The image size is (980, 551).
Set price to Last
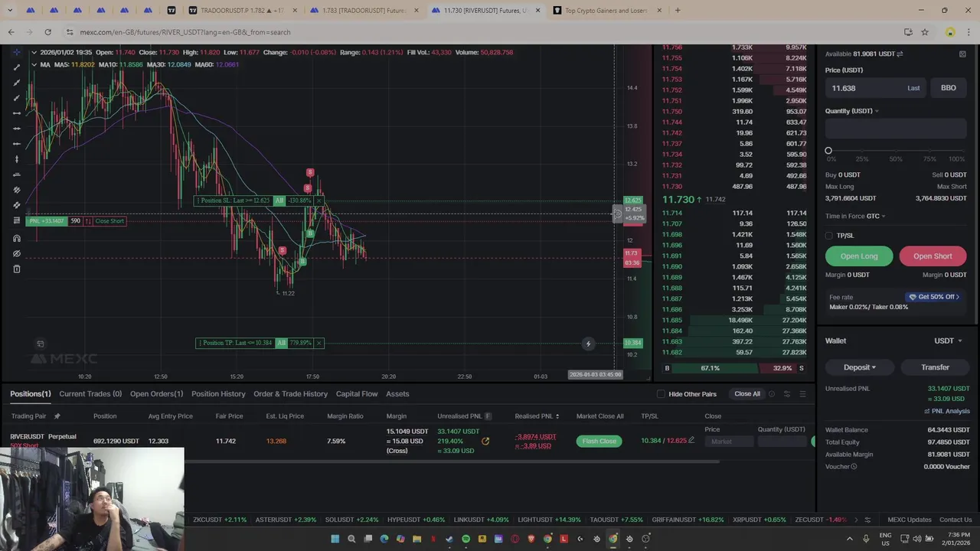pyautogui.click(x=913, y=88)
